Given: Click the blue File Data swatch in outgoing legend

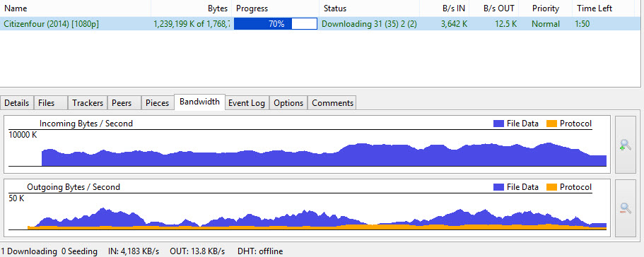Looking at the screenshot, I should [x=498, y=187].
